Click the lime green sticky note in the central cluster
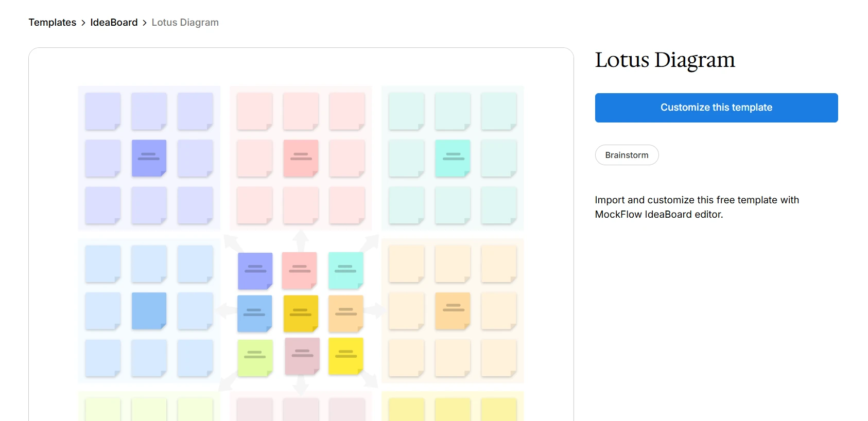Viewport: 868px width, 421px height. pos(255,357)
